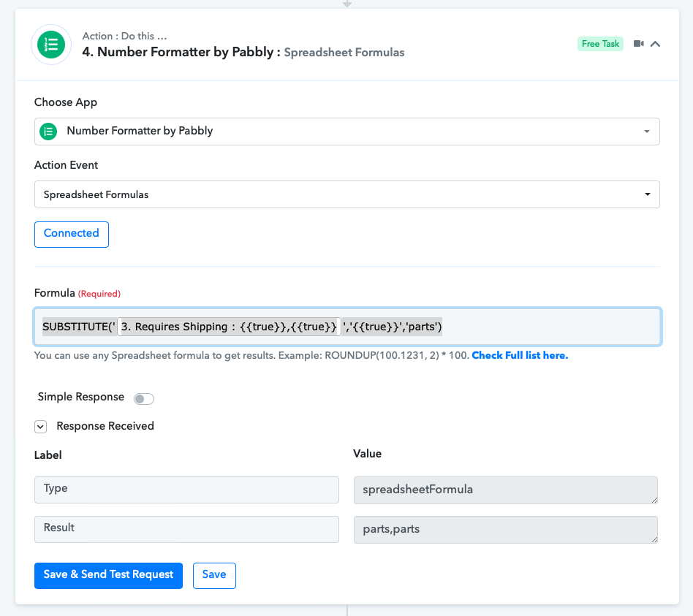Open the Action Event dropdown
The image size is (693, 616).
(347, 194)
